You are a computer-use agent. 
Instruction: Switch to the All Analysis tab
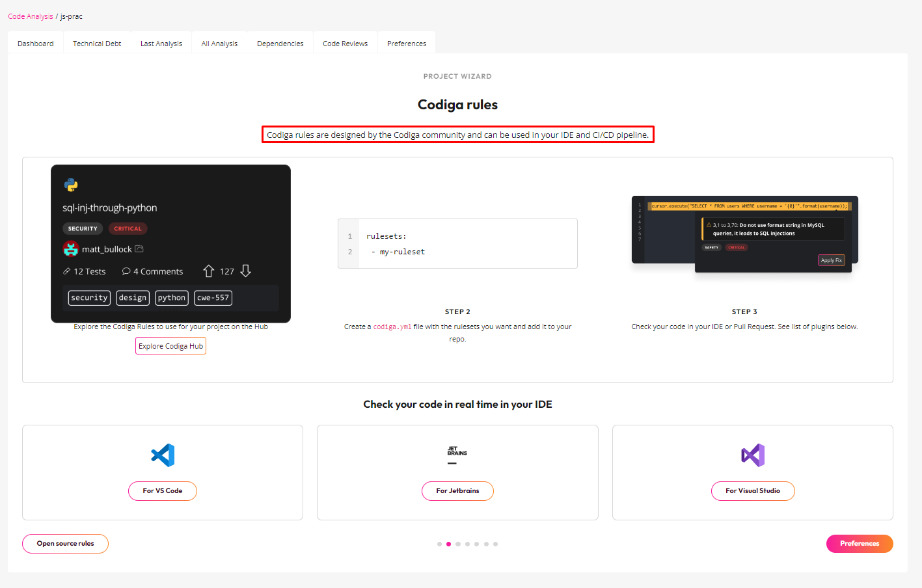click(219, 44)
